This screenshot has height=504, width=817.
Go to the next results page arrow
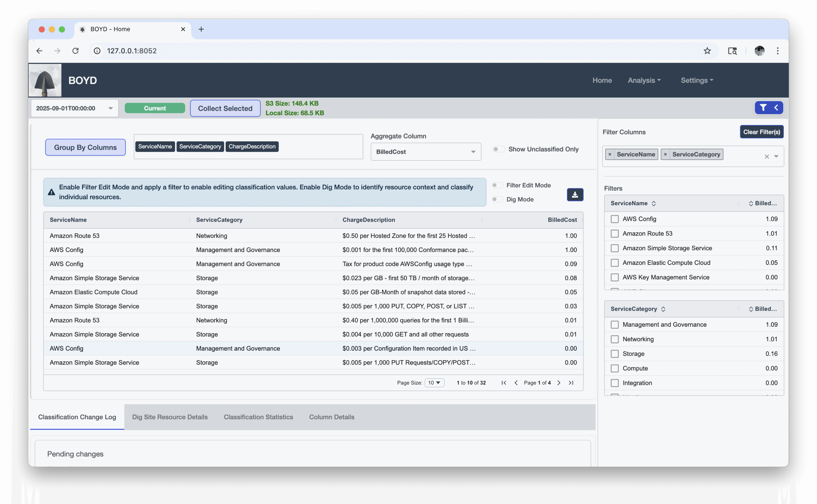point(559,383)
